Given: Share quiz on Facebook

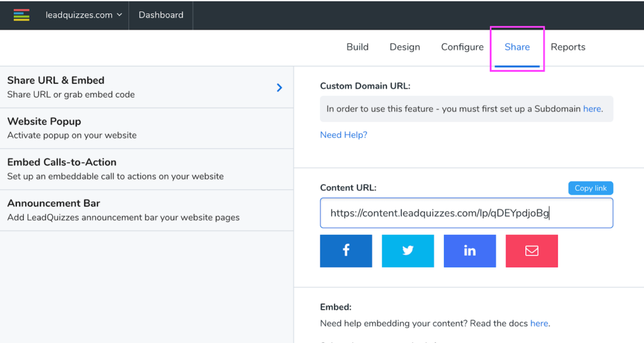Looking at the screenshot, I should (346, 250).
